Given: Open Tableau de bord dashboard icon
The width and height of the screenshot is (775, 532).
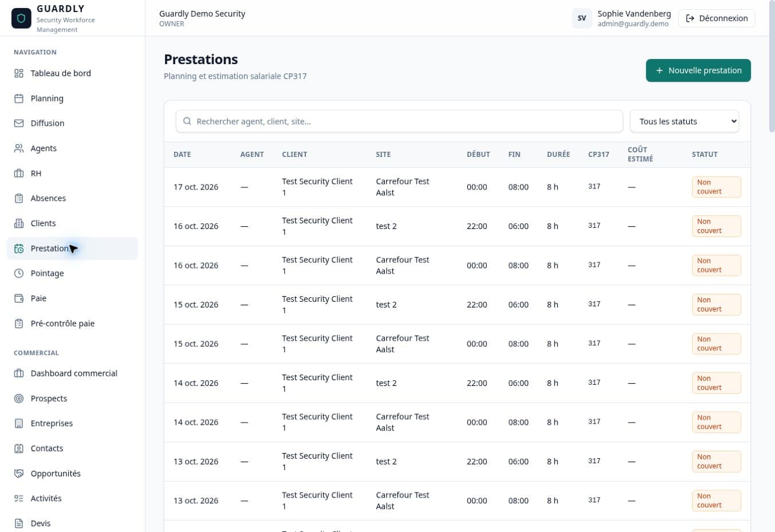Looking at the screenshot, I should coord(19,73).
